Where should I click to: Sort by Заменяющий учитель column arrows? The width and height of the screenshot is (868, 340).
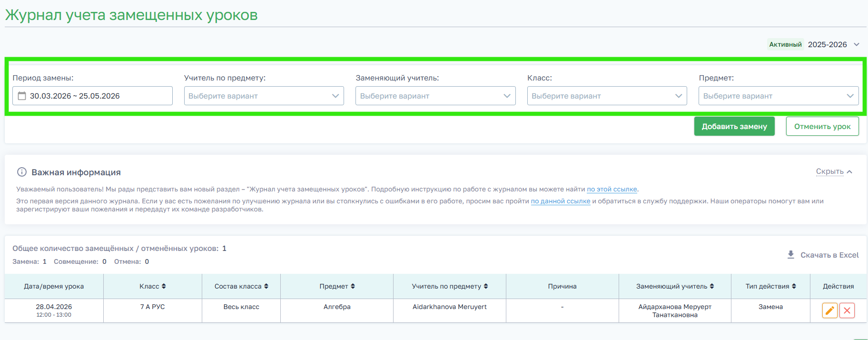point(712,286)
